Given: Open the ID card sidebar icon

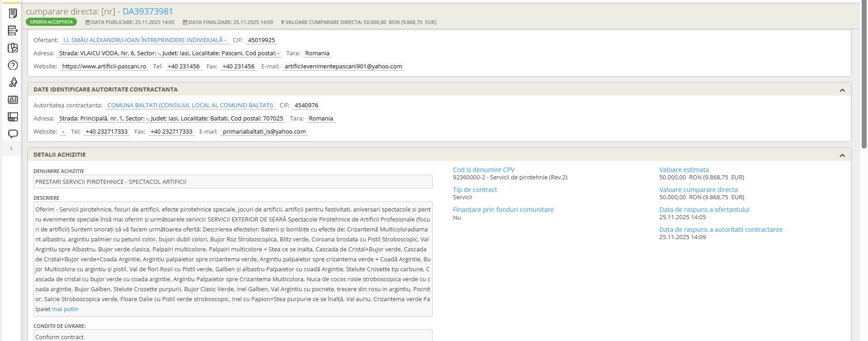Looking at the screenshot, I should pos(13,100).
